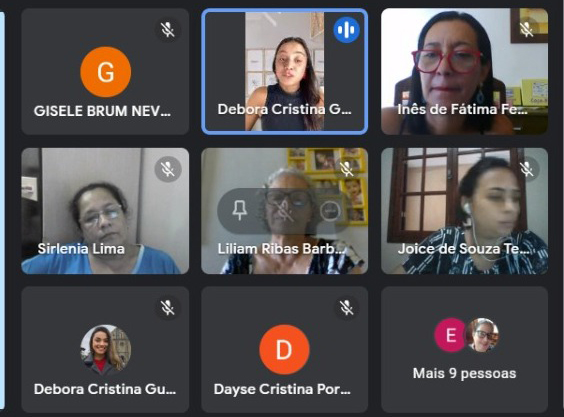
Task: Click the Inês de Fátima name label
Action: pos(462,109)
